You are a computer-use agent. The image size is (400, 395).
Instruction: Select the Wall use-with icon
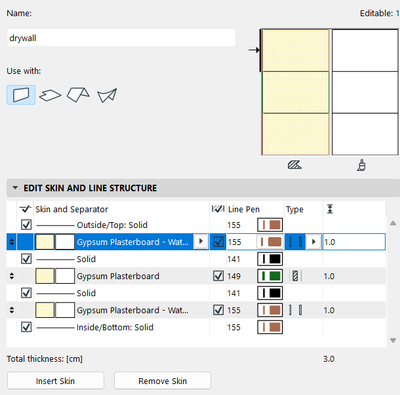click(21, 95)
